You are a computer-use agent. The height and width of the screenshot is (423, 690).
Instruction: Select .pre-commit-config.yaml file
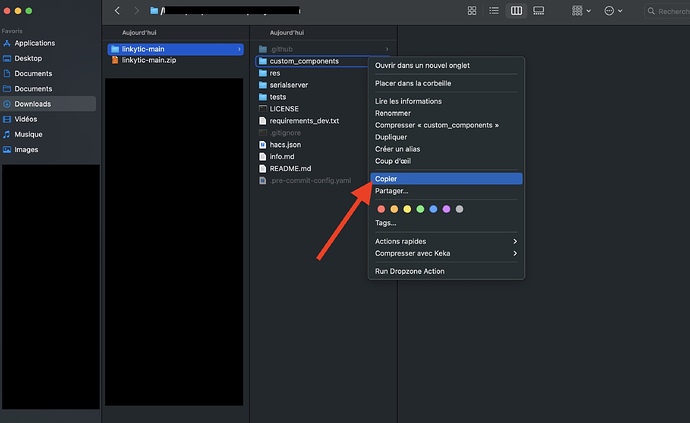(312, 180)
